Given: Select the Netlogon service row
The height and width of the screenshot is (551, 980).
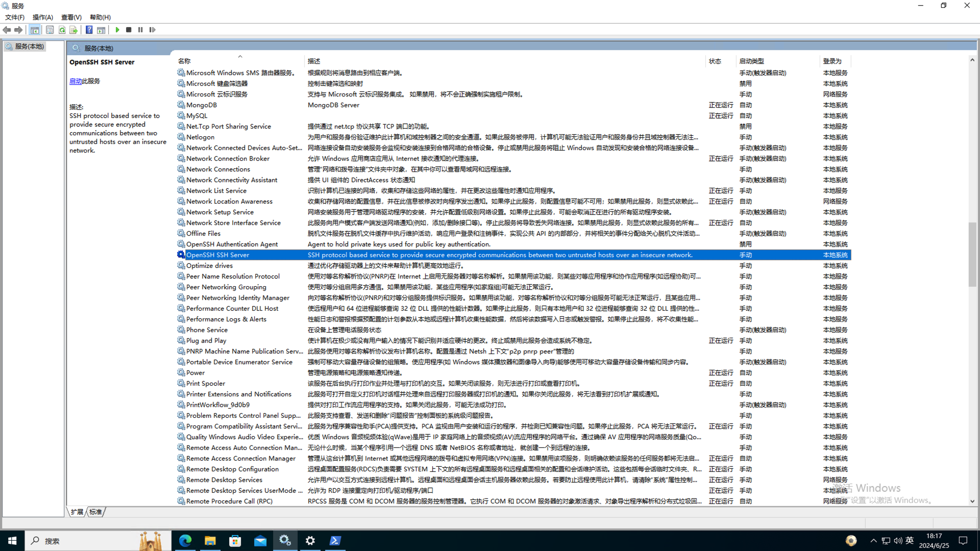Looking at the screenshot, I should (x=513, y=137).
